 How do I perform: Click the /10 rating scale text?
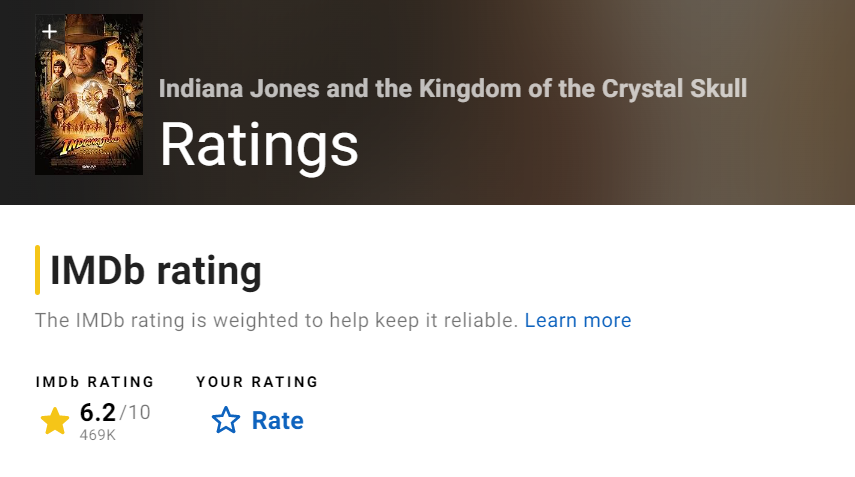pyautogui.click(x=135, y=412)
